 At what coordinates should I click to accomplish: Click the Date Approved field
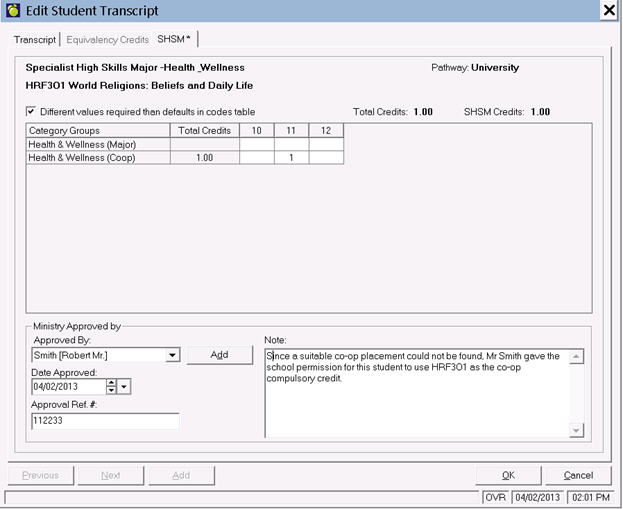66,387
